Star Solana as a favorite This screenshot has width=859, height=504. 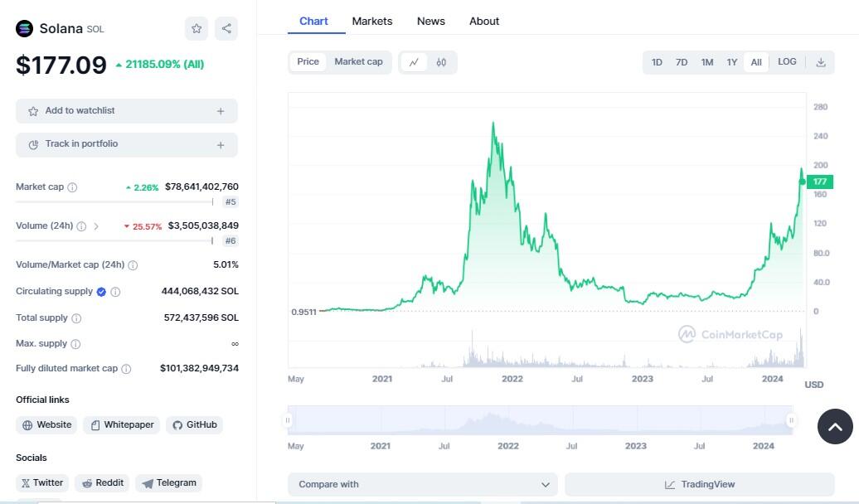click(197, 28)
